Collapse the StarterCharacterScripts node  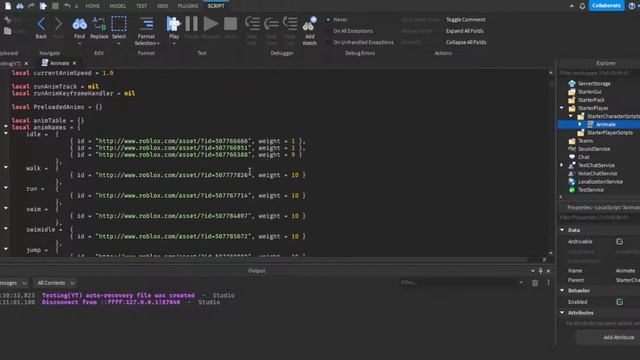tap(571, 116)
